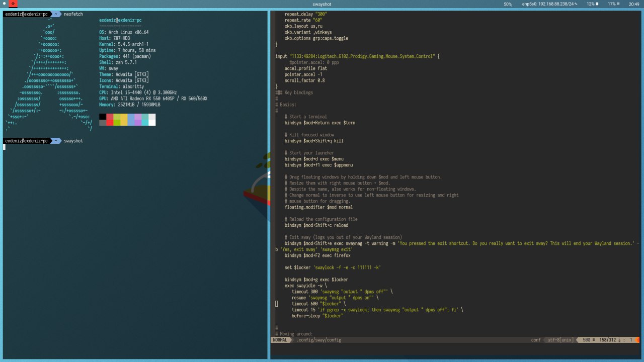Click the 'WM: sway' line
The width and height of the screenshot is (644, 362).
pos(109,68)
